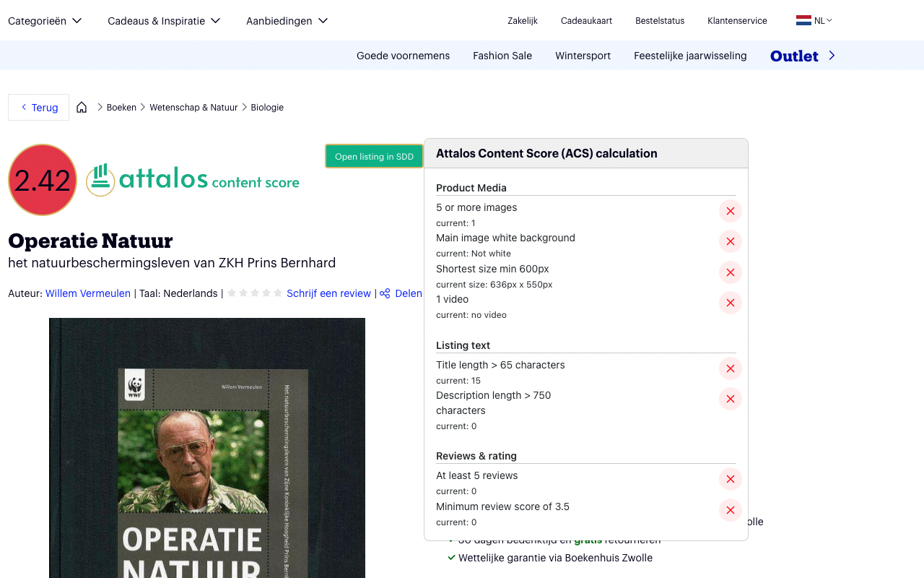Dismiss the red X next to "5 or more images"

coord(730,211)
